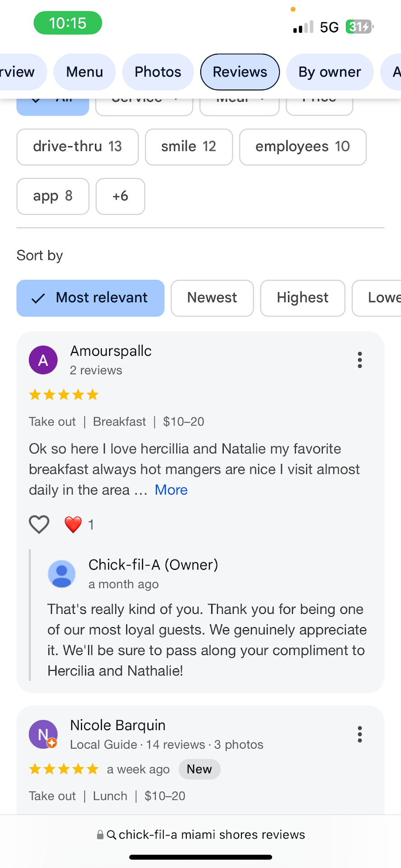The width and height of the screenshot is (401, 868).
Task: Sort reviews by Highest rating
Action: click(302, 298)
